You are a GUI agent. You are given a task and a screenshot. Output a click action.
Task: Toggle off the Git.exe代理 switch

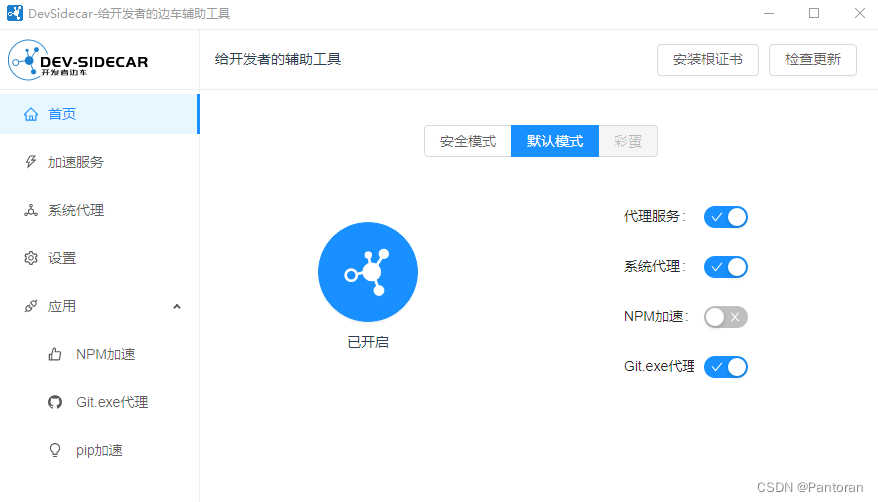click(726, 367)
